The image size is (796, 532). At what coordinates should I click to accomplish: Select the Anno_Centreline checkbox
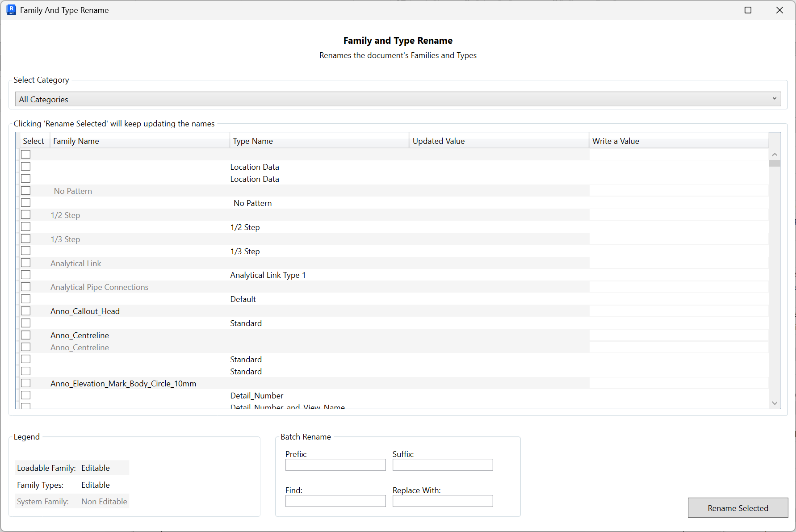pyautogui.click(x=25, y=335)
